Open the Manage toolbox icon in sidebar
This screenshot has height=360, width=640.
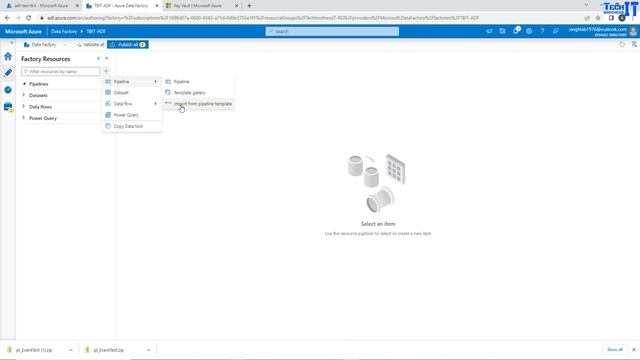tap(8, 107)
